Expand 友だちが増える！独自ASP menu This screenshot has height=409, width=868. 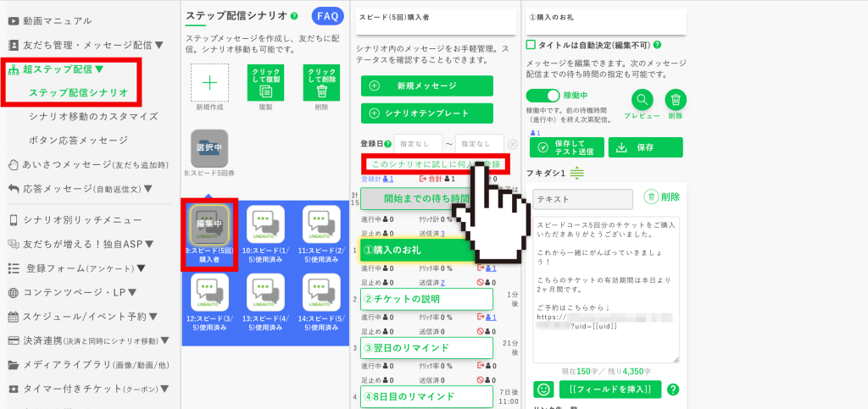[x=81, y=244]
